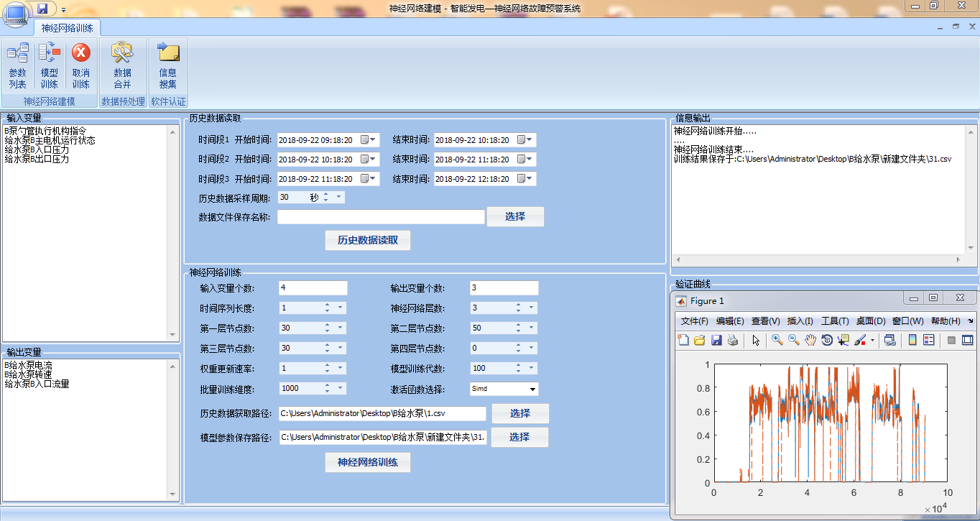The height and width of the screenshot is (521, 980).
Task: Open calendar dropdown for 时间段1 开始时间
Action: pyautogui.click(x=369, y=139)
